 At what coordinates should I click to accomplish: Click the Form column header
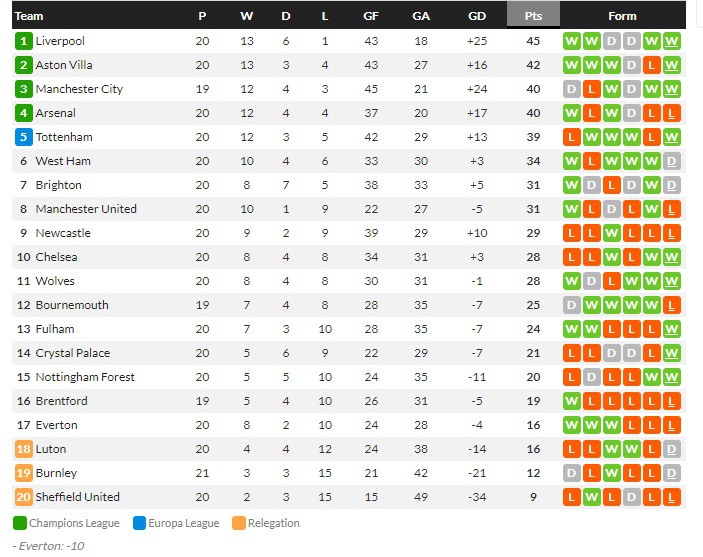[x=622, y=16]
